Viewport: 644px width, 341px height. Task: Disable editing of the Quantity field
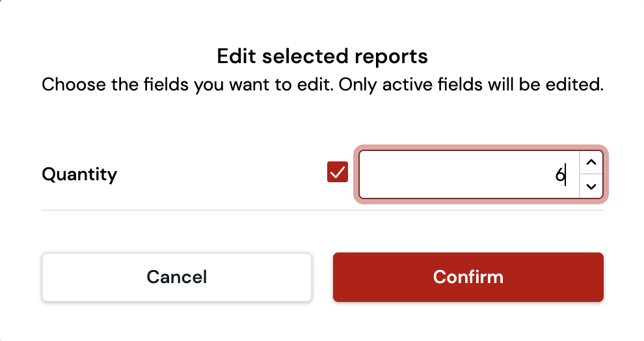(338, 172)
